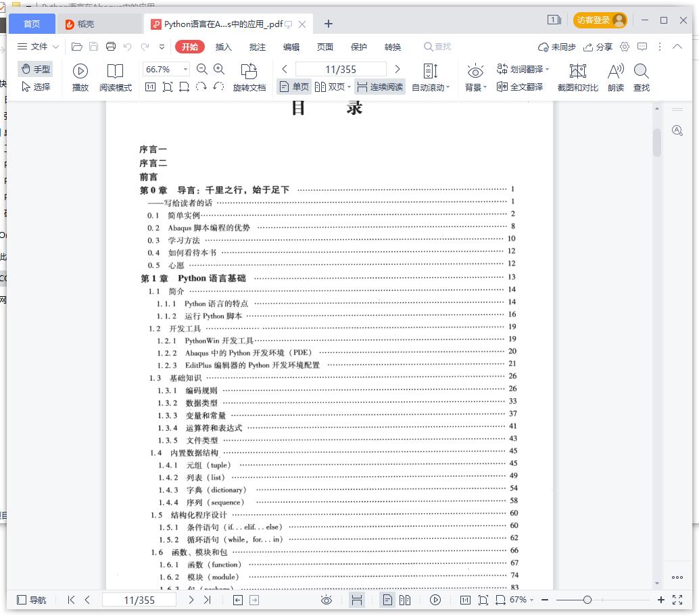Collapse the ribbon with the up chevron
Image resolution: width=699 pixels, height=616 pixels.
point(677,47)
